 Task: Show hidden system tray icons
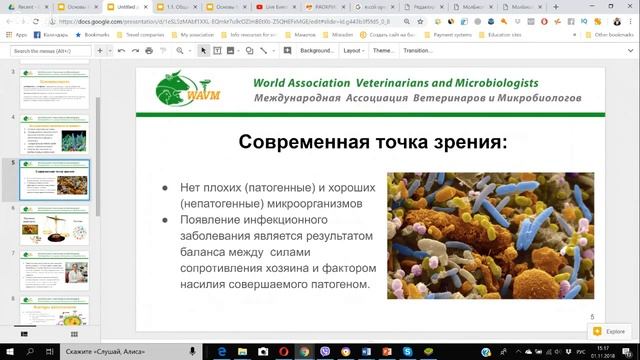(x=518, y=351)
